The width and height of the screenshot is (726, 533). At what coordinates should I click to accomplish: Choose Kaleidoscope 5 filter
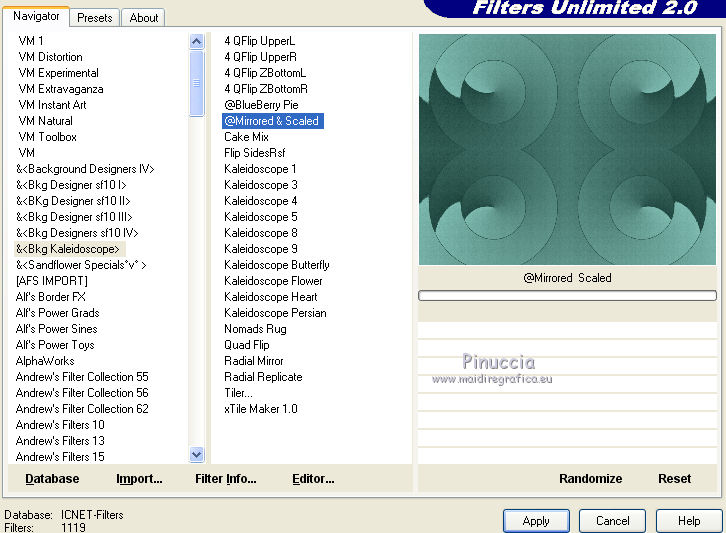[261, 217]
